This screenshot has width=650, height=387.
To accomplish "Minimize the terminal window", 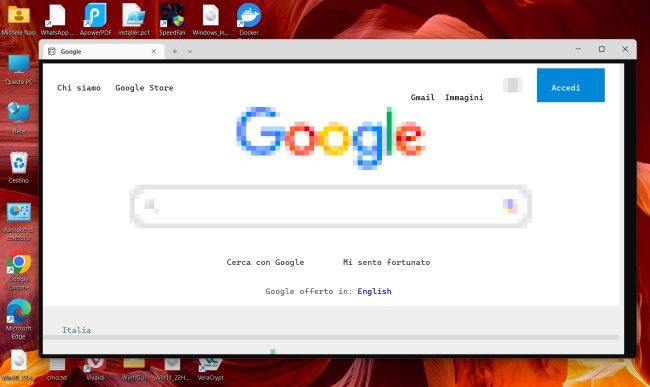I will [578, 49].
